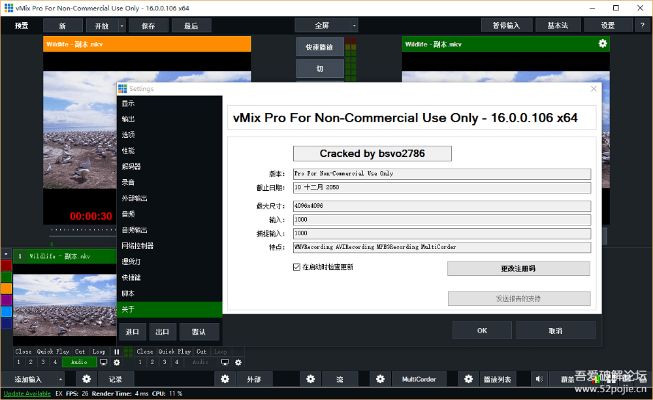Viewport: 653px width, 400px height.
Task: Click 默认 default button
Action: coord(199,332)
